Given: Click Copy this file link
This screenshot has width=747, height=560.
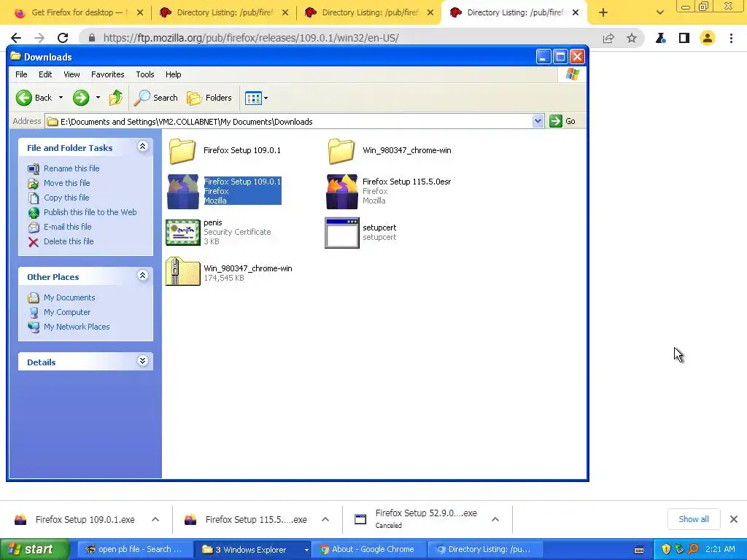Looking at the screenshot, I should [x=66, y=198].
